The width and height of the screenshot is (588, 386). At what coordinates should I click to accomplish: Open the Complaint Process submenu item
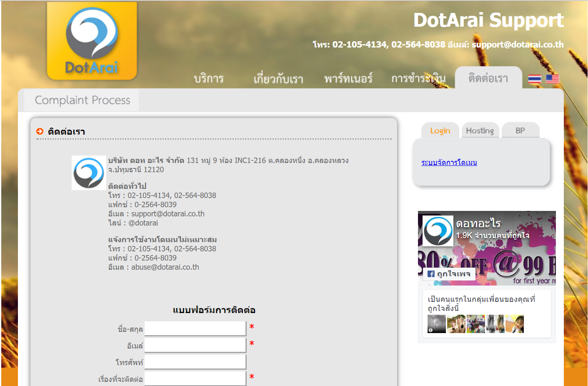83,100
